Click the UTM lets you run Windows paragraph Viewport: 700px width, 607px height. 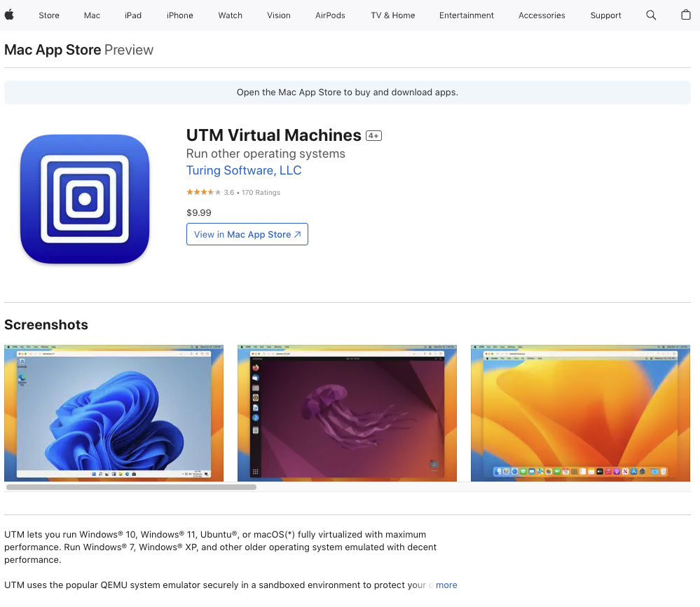click(221, 547)
